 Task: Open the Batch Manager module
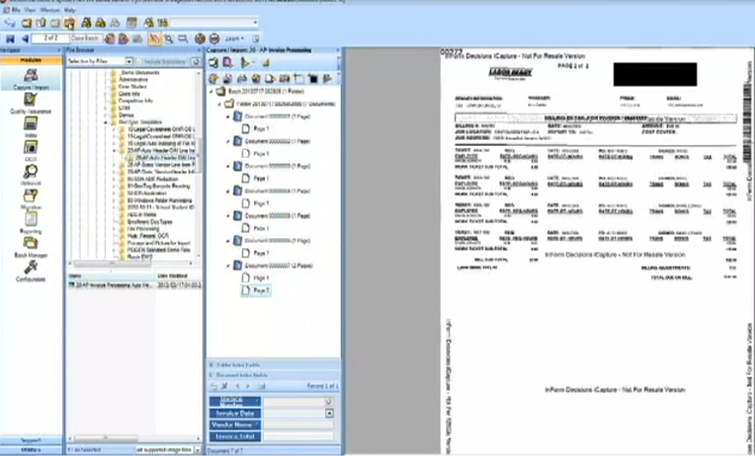30,247
